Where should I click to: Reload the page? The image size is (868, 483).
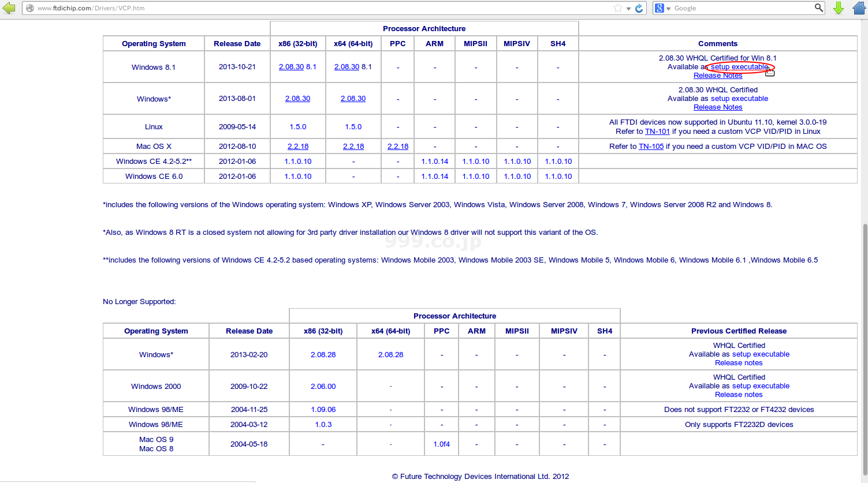(639, 8)
